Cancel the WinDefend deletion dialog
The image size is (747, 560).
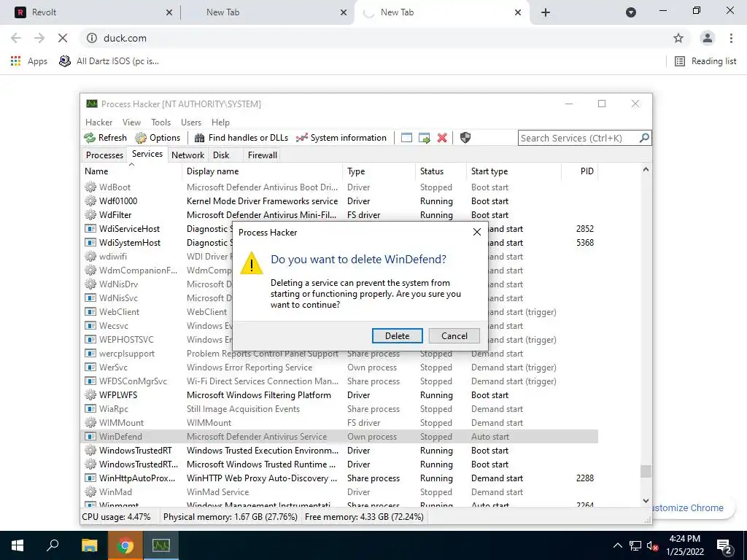click(x=454, y=335)
